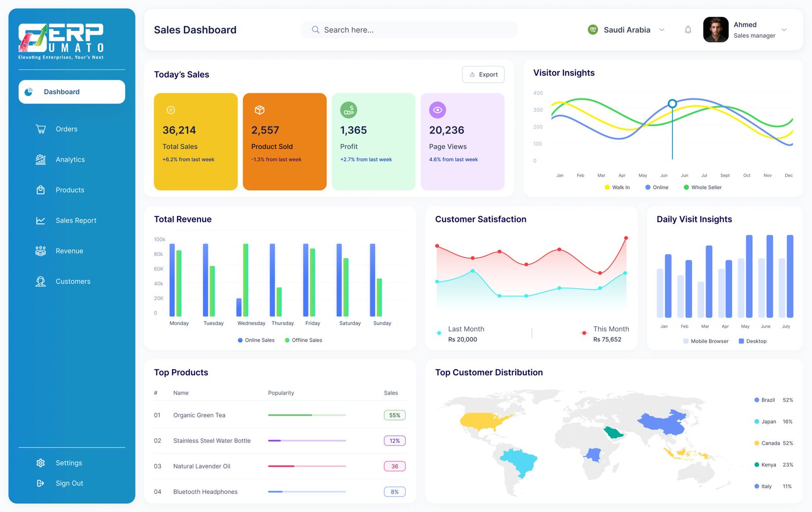Click the Products bag icon
The height and width of the screenshot is (512, 812).
click(x=41, y=190)
